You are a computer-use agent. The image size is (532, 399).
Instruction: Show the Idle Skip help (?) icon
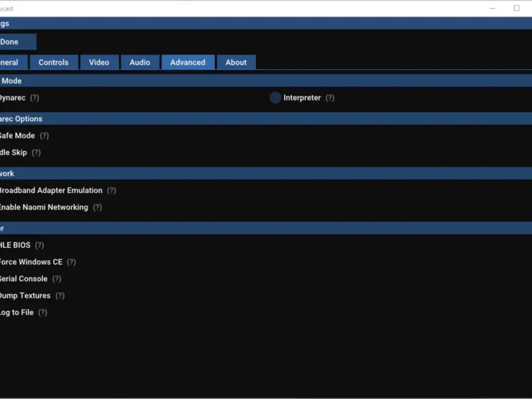click(x=36, y=153)
